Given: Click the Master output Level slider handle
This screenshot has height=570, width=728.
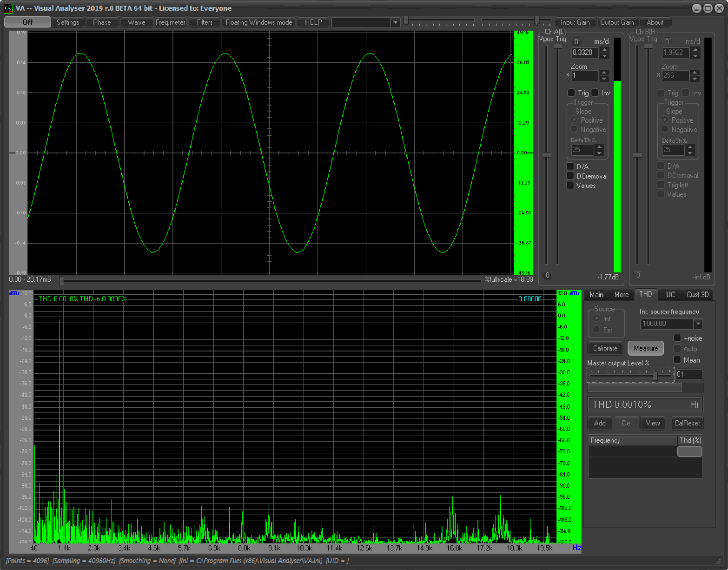Looking at the screenshot, I should [x=655, y=376].
